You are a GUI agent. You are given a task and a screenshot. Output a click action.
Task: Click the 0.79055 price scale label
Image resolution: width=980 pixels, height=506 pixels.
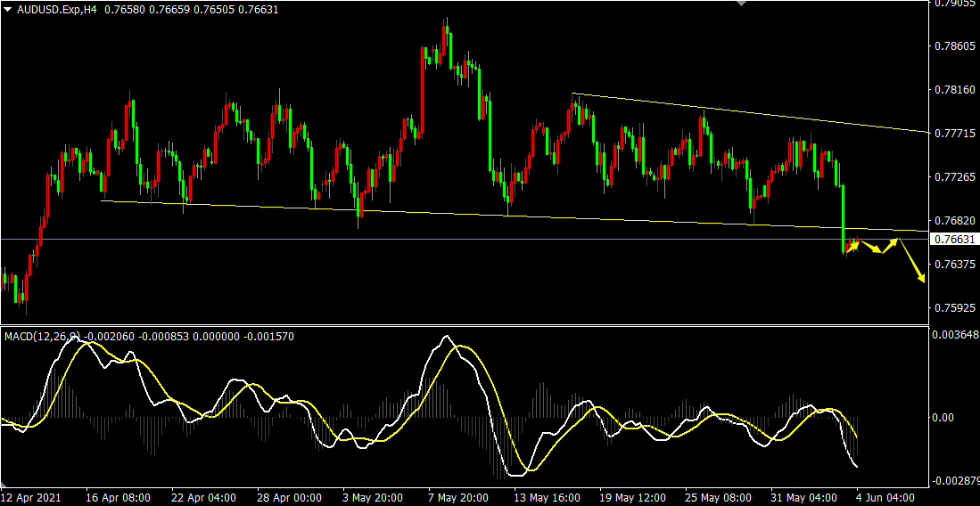pyautogui.click(x=953, y=4)
